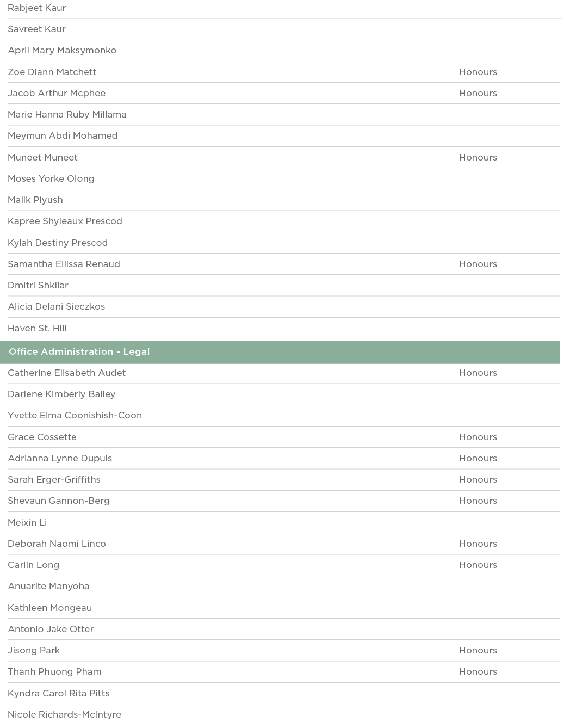Select the name Yvette Elma Coonishish-Coon
This screenshot has height=728, width=564.
(x=75, y=416)
